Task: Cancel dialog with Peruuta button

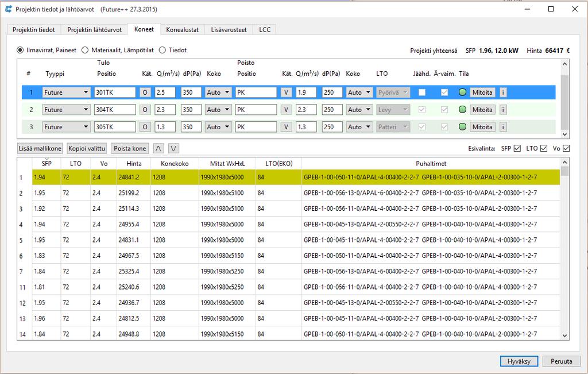Action: point(562,361)
